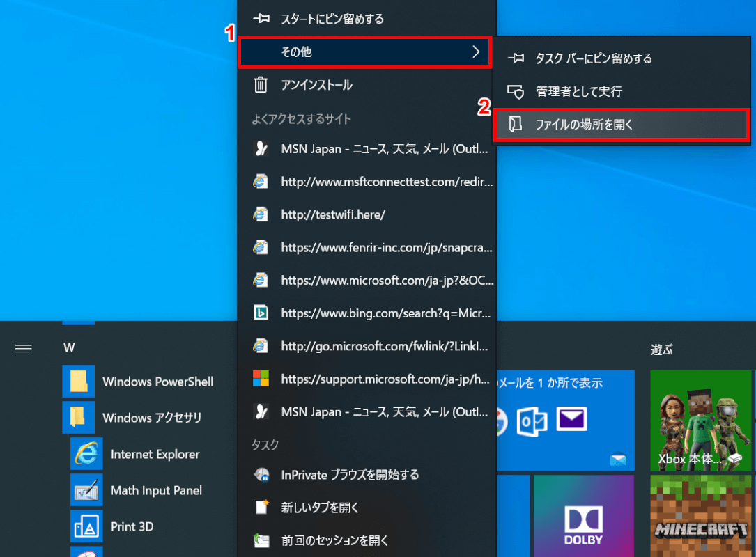Click the new tab page icon

tap(261, 508)
